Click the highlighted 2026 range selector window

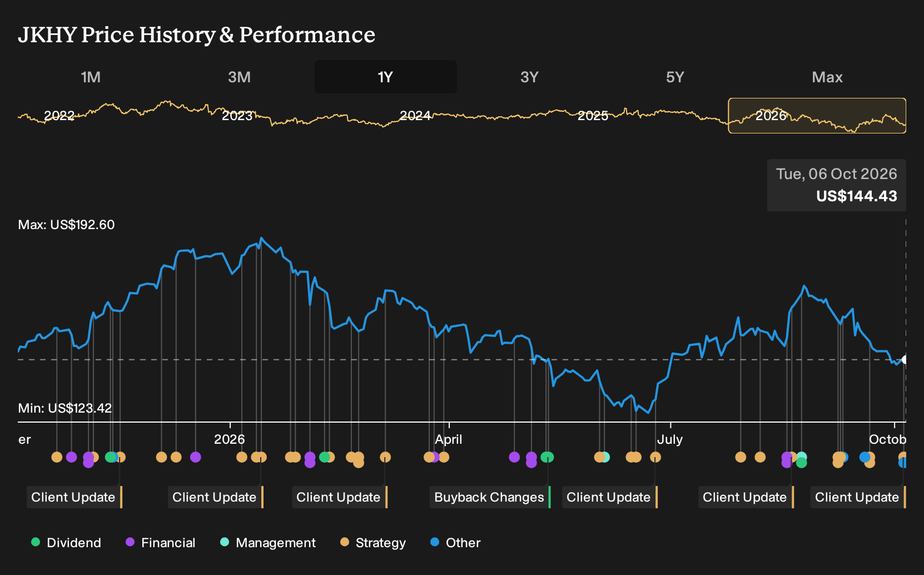817,116
